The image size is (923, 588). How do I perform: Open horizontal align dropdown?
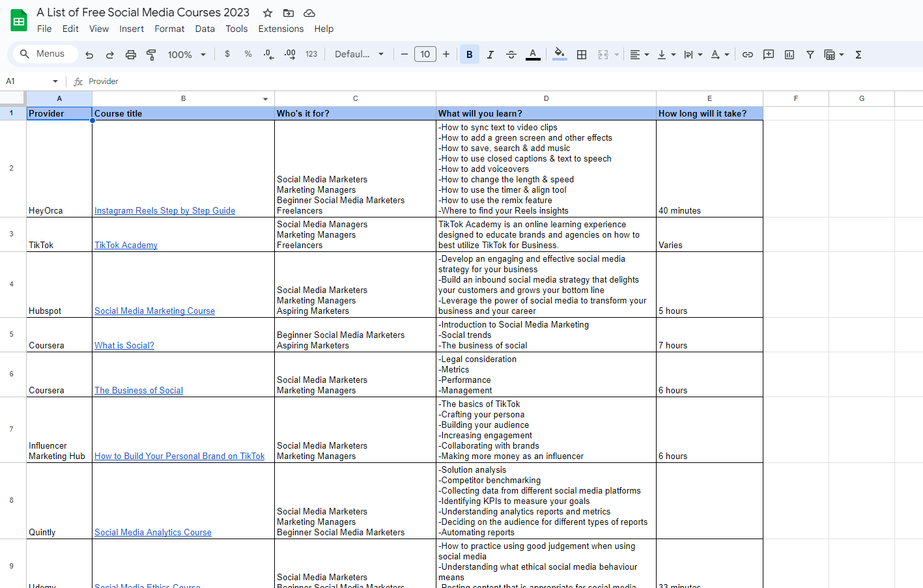(x=640, y=55)
